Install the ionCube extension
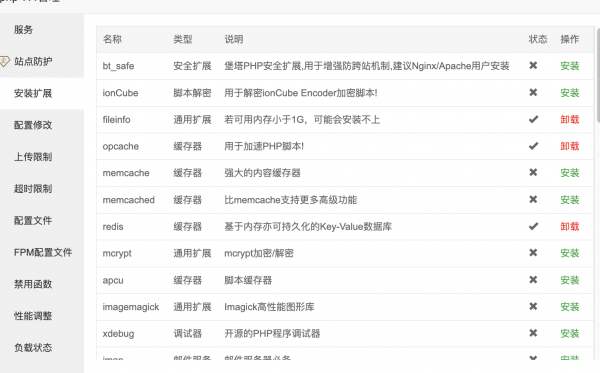Screen dimensions: 600x373 [x=570, y=93]
